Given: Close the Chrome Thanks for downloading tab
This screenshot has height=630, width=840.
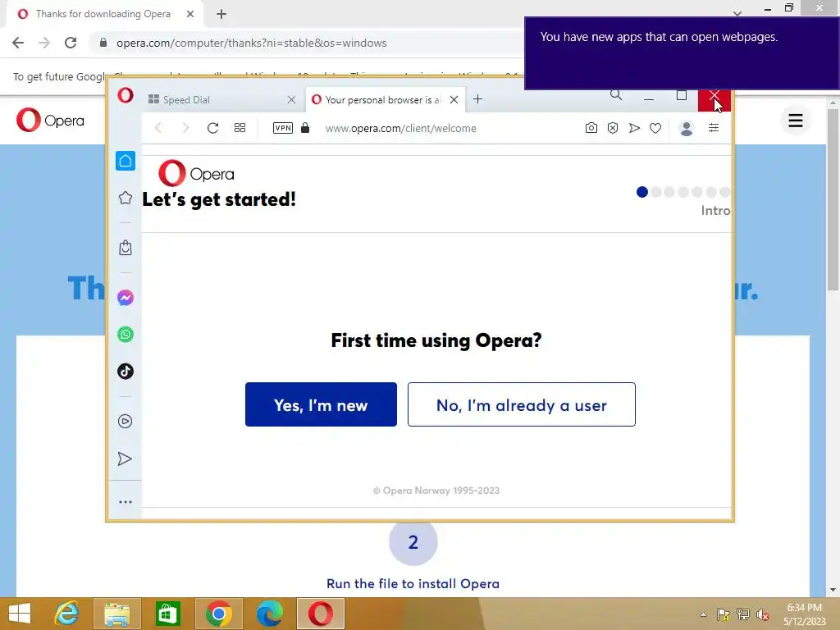Looking at the screenshot, I should [190, 14].
